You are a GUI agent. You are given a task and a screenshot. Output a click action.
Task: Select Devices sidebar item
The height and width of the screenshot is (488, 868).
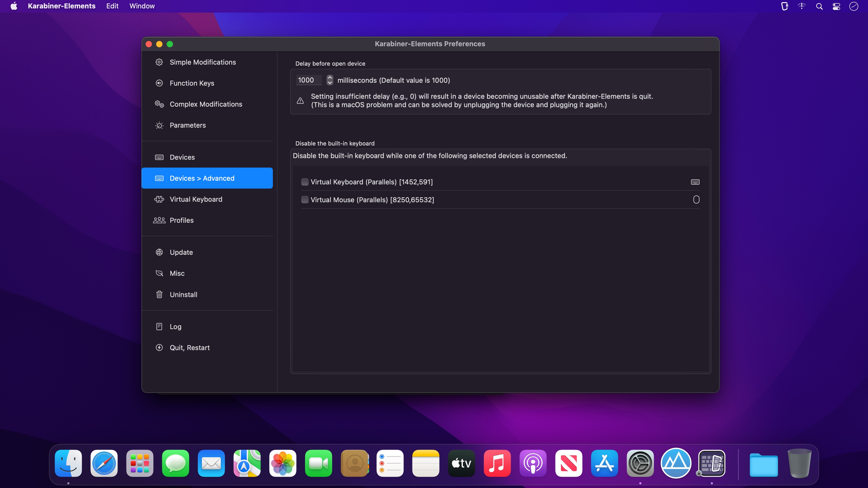207,157
